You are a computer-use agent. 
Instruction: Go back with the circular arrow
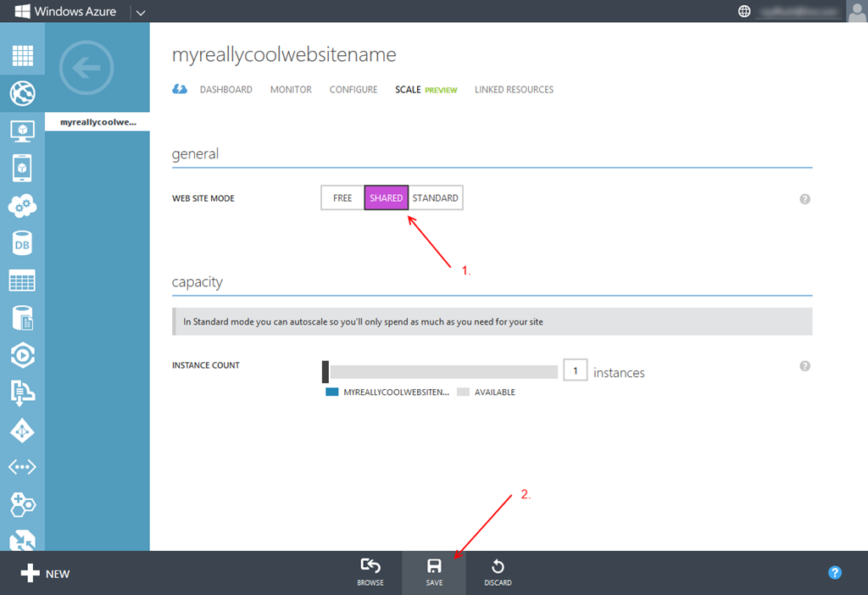pos(86,68)
